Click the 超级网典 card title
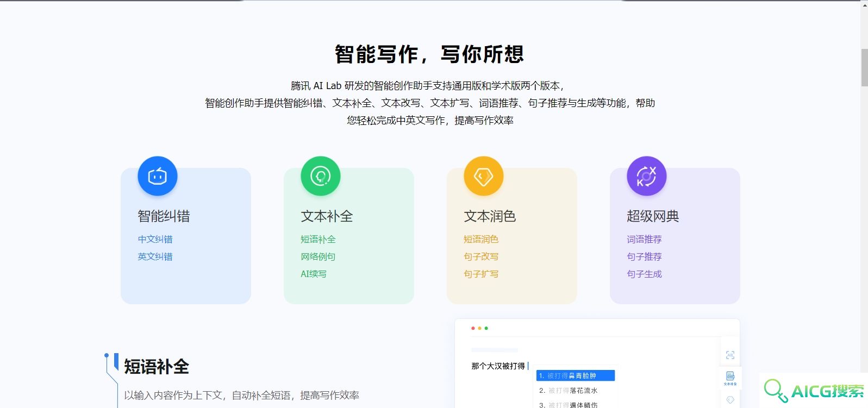This screenshot has width=868, height=408. (653, 216)
